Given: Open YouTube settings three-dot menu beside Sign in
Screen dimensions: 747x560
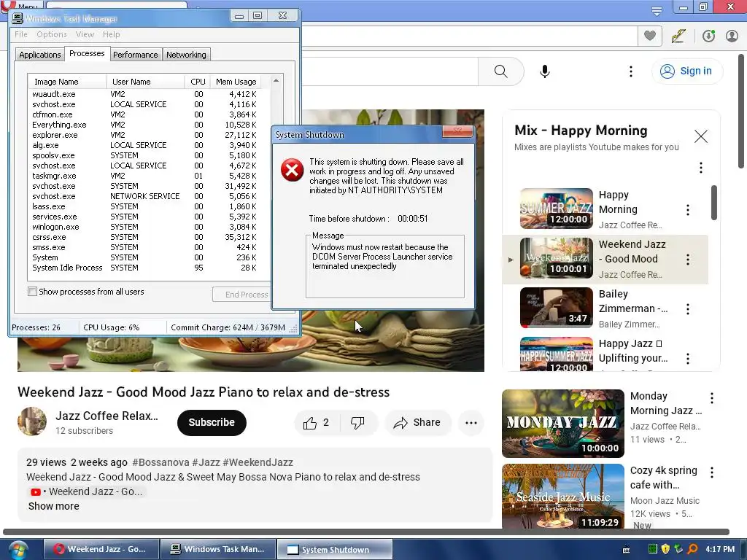Looking at the screenshot, I should click(631, 71).
